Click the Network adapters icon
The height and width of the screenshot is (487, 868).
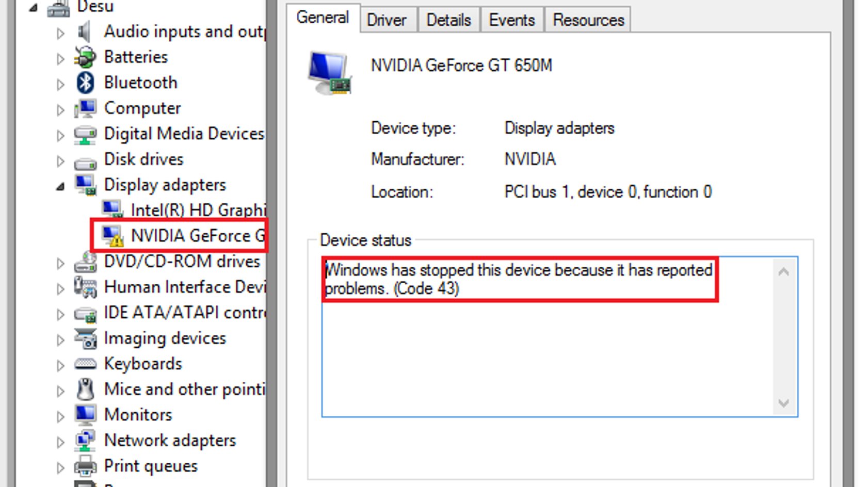pyautogui.click(x=85, y=441)
